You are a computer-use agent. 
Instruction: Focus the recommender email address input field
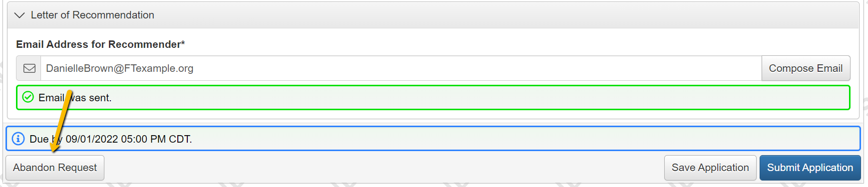click(x=401, y=68)
